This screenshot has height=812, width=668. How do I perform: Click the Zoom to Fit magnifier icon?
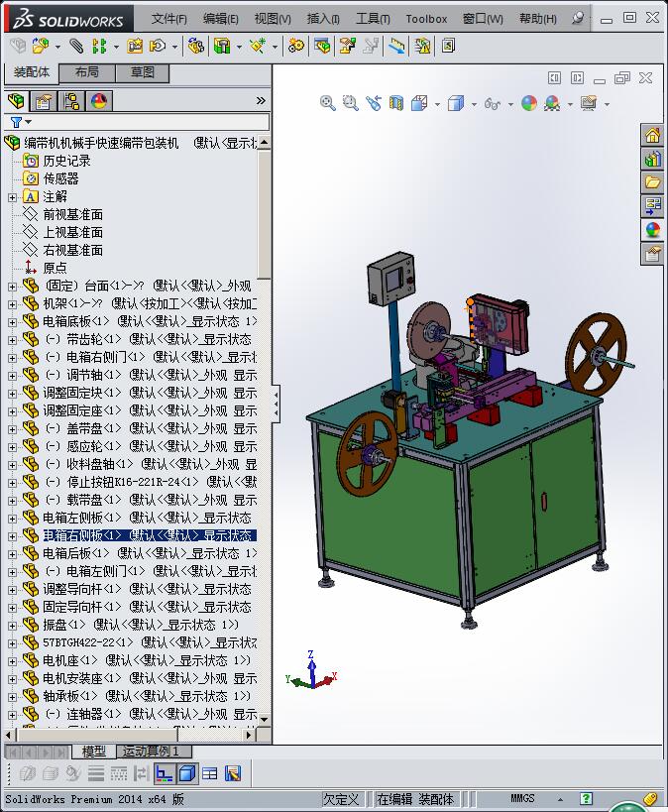click(x=327, y=103)
